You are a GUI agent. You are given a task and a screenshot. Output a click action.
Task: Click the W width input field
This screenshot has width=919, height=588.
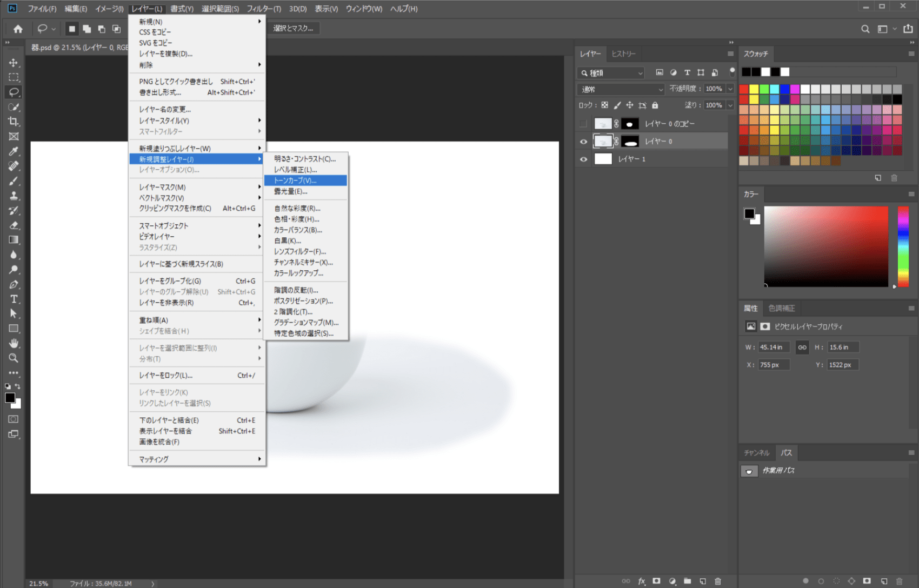click(x=773, y=348)
